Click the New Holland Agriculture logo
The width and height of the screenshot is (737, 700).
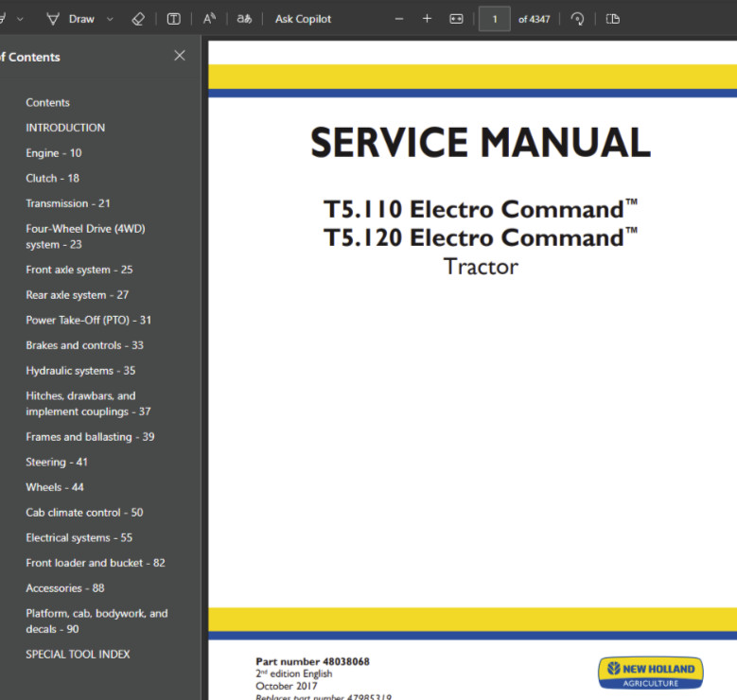point(651,674)
